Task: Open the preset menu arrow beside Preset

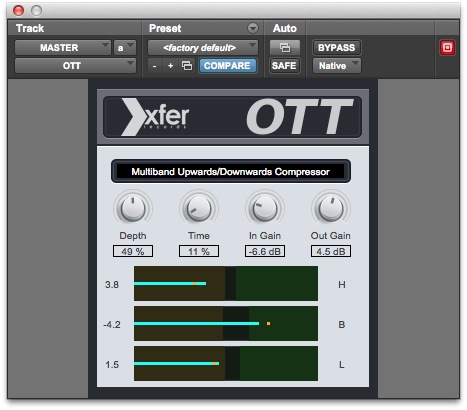Action: 253,28
